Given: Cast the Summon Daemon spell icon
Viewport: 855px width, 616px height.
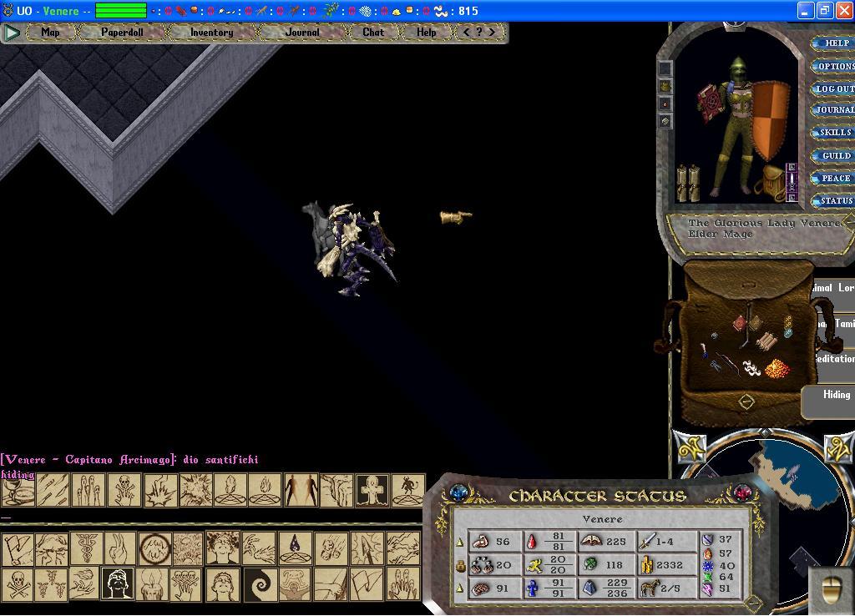Looking at the screenshot, I should [407, 489].
